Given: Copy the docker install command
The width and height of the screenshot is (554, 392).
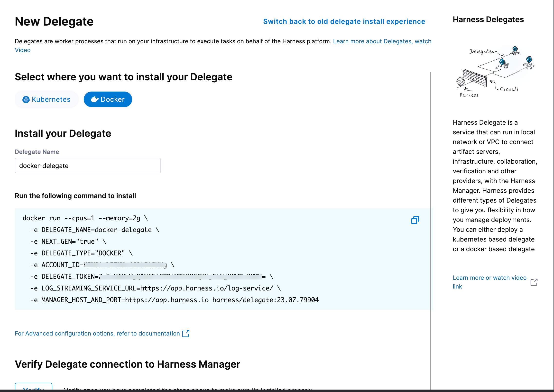Looking at the screenshot, I should click(x=415, y=220).
